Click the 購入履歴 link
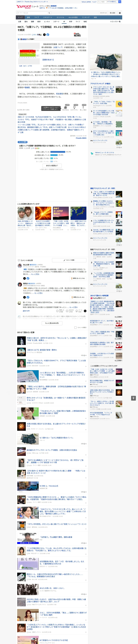The width and height of the screenshot is (138, 644). (x=112, y=13)
